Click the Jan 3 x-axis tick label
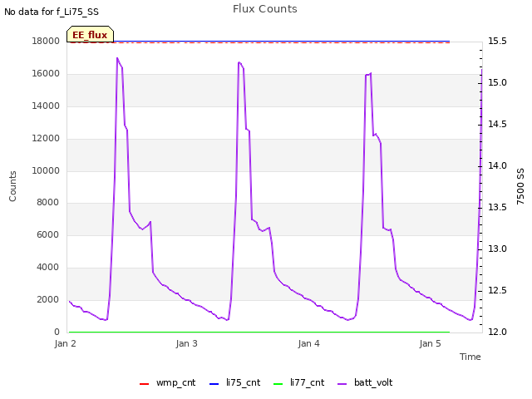532x399 pixels. (186, 343)
